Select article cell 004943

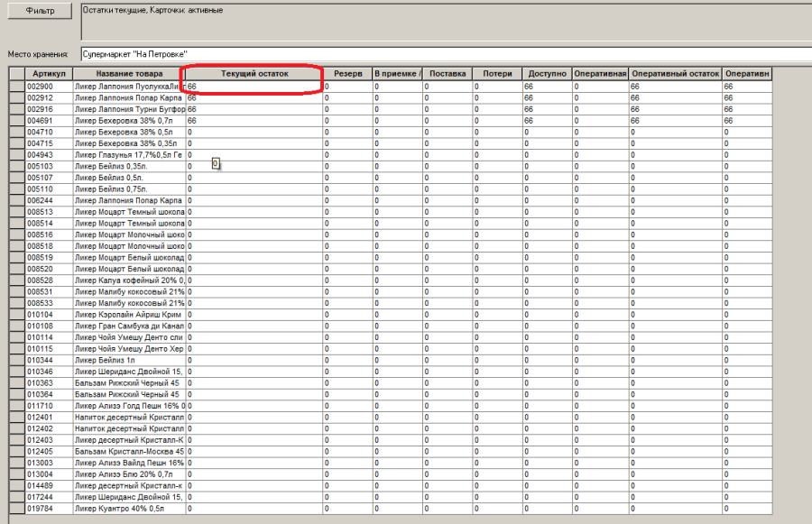50,155
